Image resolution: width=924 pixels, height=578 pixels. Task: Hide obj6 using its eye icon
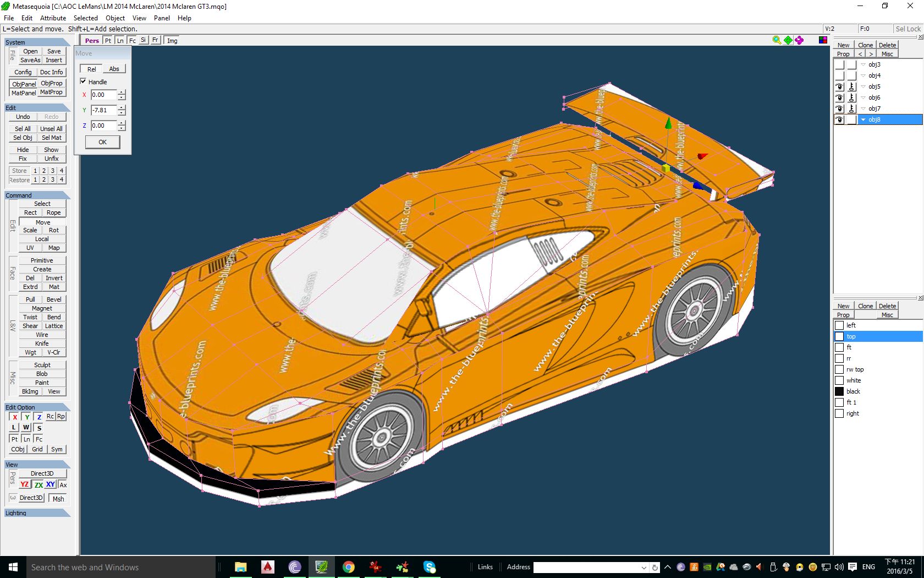coord(839,97)
